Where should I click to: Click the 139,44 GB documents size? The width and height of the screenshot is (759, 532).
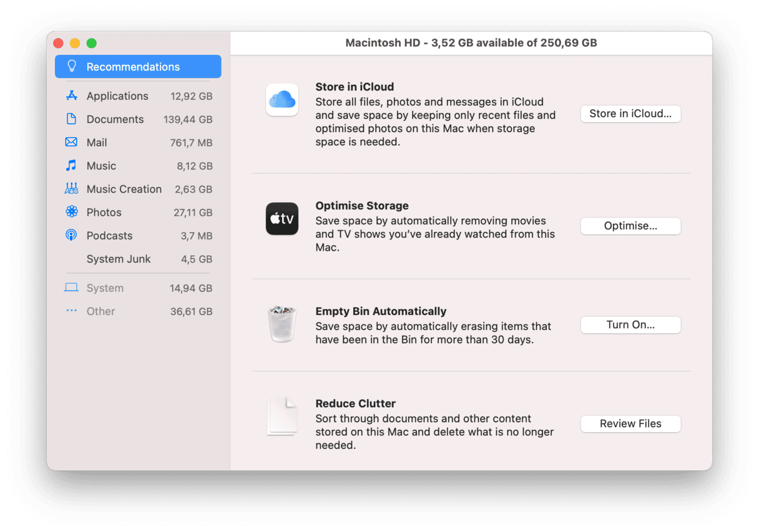(x=188, y=119)
